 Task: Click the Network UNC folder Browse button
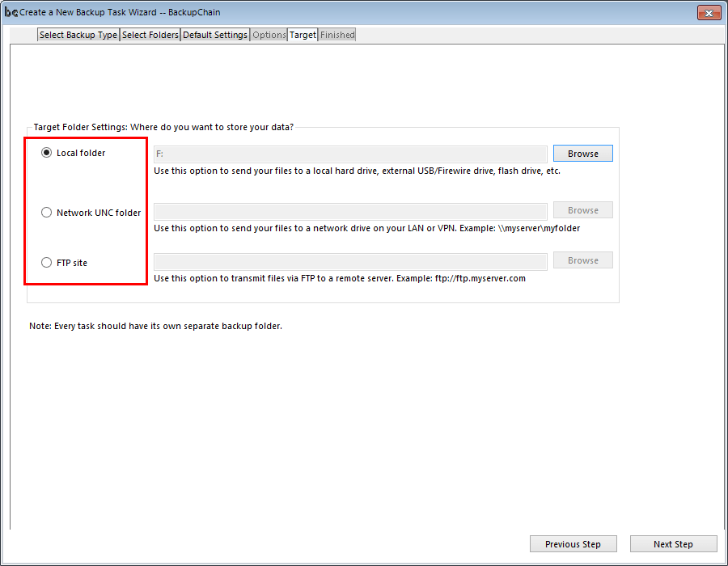click(x=582, y=210)
